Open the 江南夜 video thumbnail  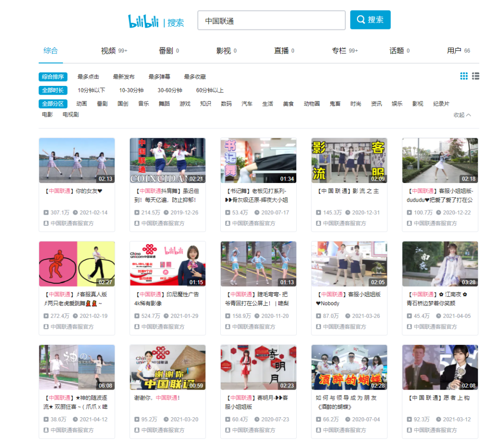click(440, 264)
